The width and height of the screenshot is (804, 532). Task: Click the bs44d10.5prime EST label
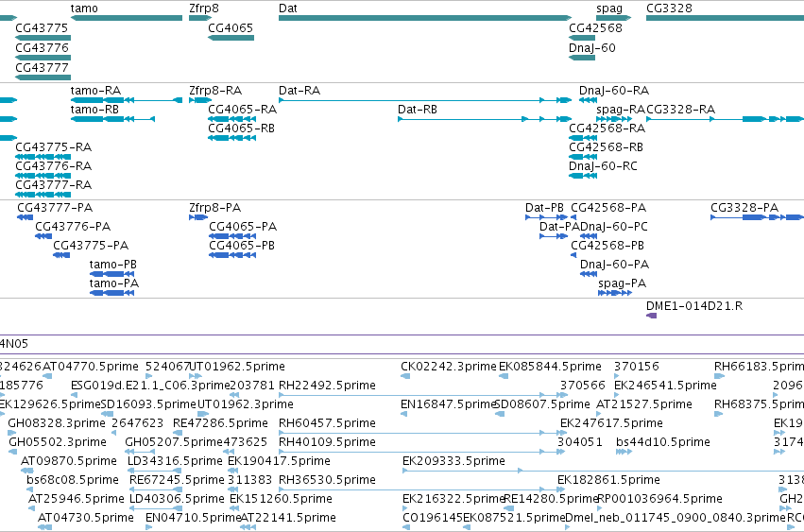coord(663,442)
